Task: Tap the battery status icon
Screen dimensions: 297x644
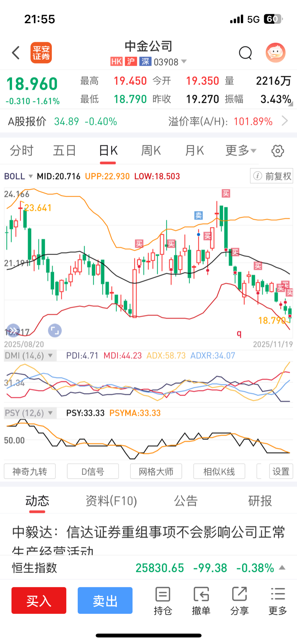Action: (x=273, y=19)
